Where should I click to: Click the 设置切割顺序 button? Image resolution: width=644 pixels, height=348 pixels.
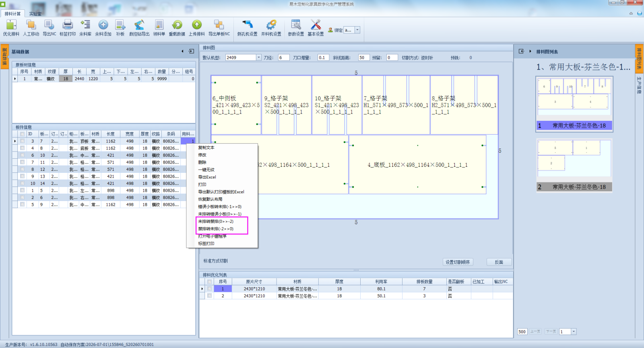458,262
